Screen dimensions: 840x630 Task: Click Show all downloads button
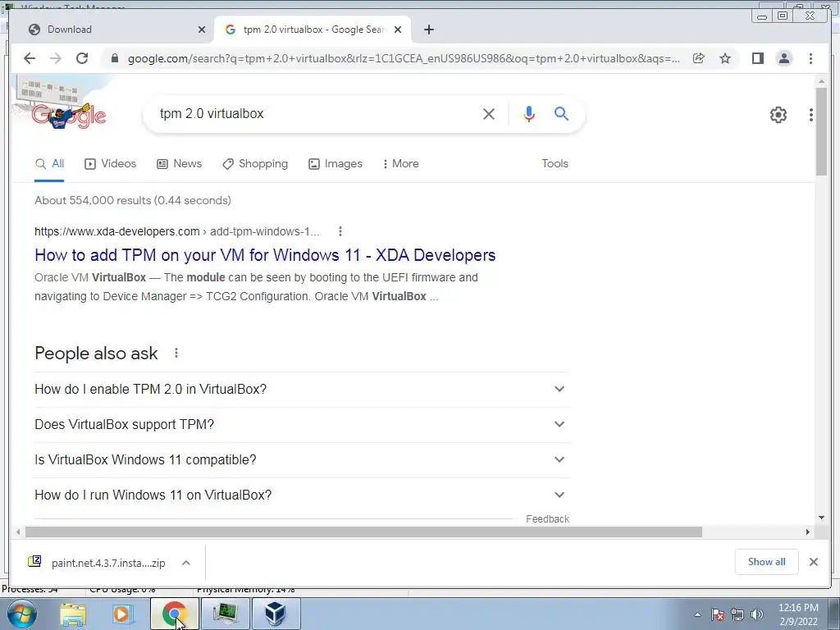tap(767, 562)
